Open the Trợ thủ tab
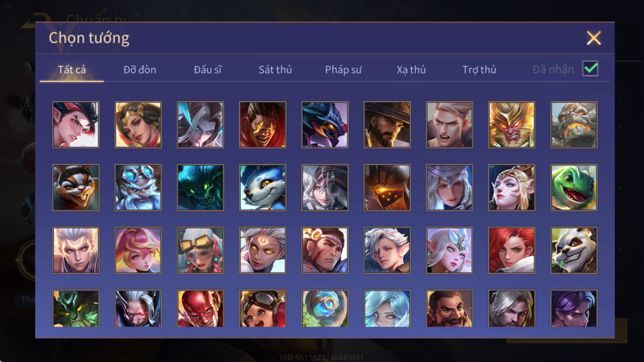The image size is (644, 362). (x=479, y=70)
